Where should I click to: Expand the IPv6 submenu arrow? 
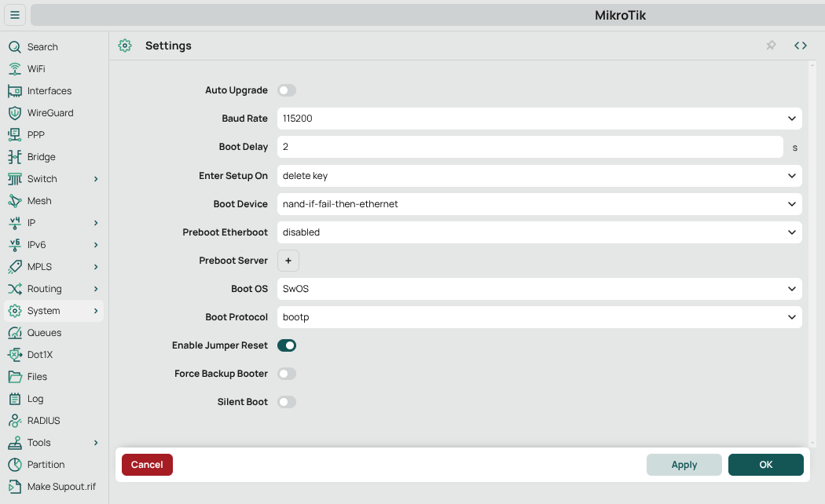(96, 245)
